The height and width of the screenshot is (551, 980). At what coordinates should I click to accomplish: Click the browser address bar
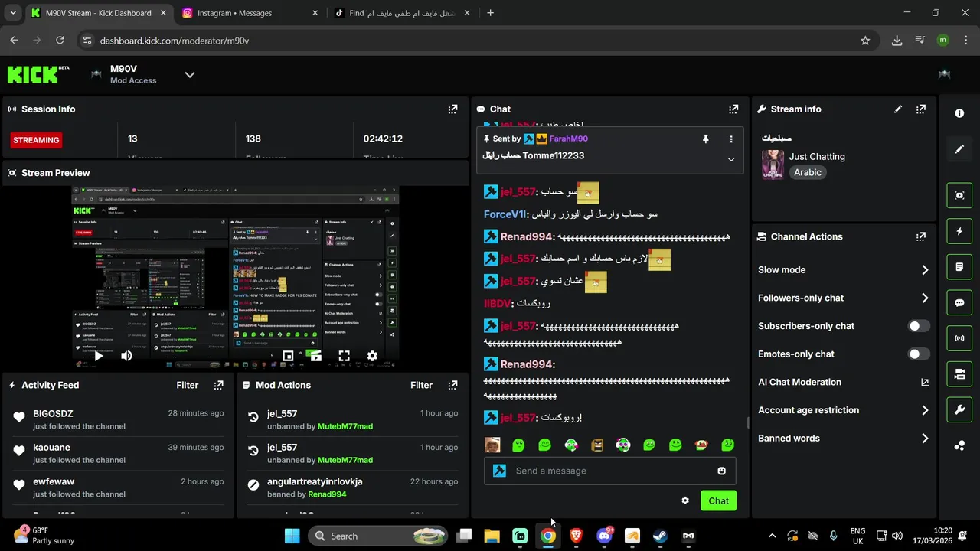[x=475, y=41]
